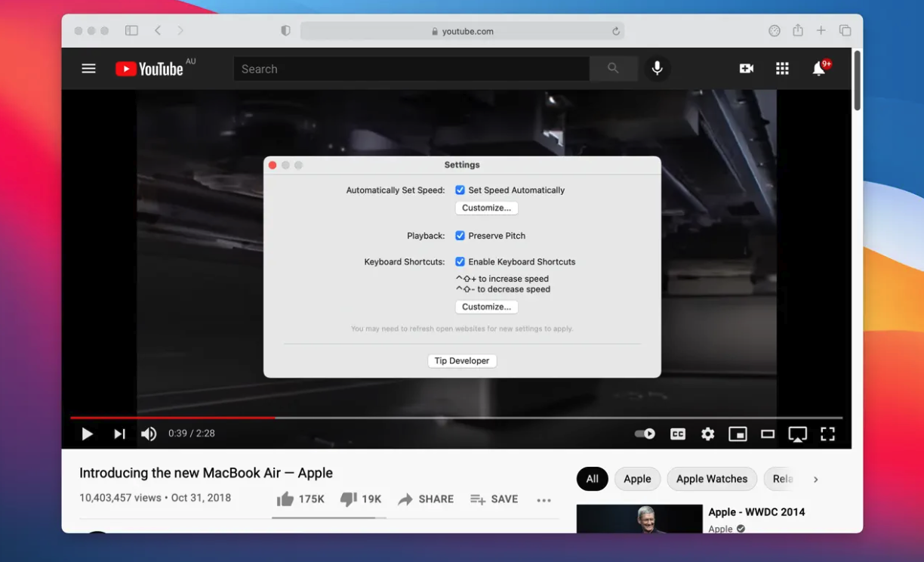
Task: Open YouTube hamburger guide menu
Action: [88, 69]
